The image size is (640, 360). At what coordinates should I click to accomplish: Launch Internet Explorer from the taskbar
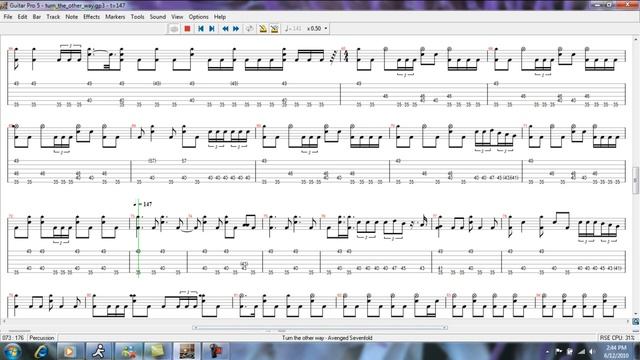point(41,351)
